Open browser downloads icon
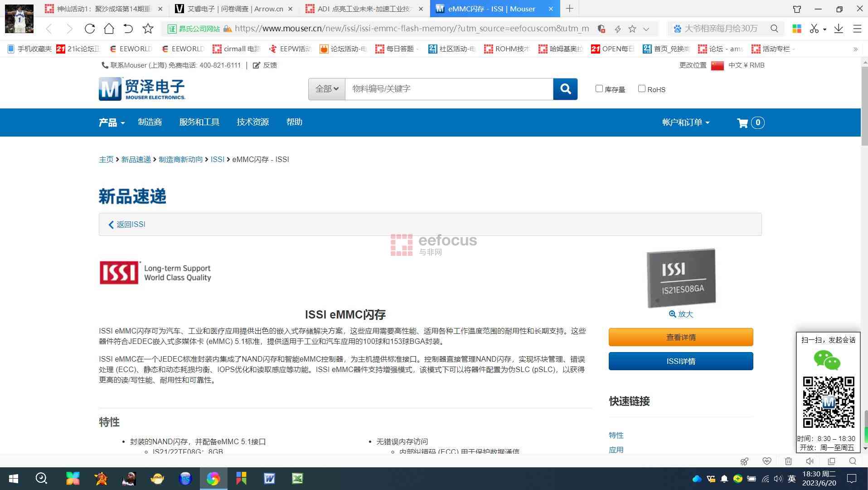868x490 pixels. pyautogui.click(x=839, y=29)
